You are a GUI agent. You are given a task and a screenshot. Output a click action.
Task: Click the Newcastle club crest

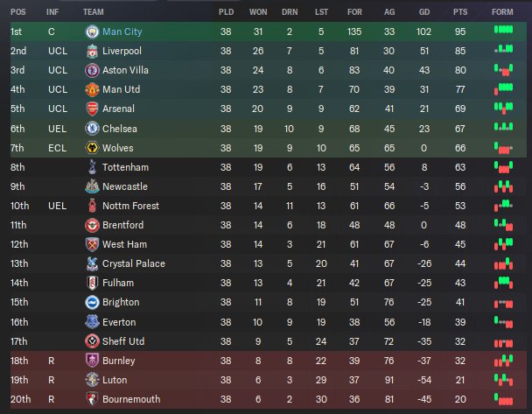tap(92, 186)
